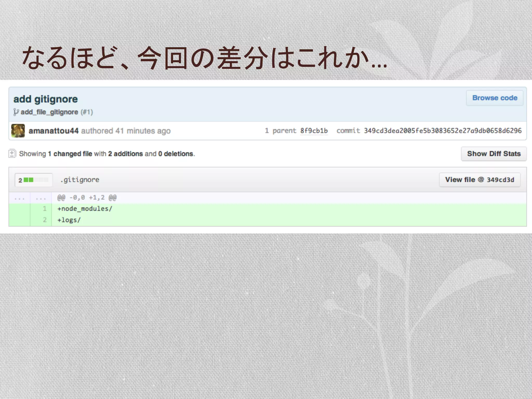532x399 pixels.
Task: Click the added line +logs/
Action: [x=69, y=220]
